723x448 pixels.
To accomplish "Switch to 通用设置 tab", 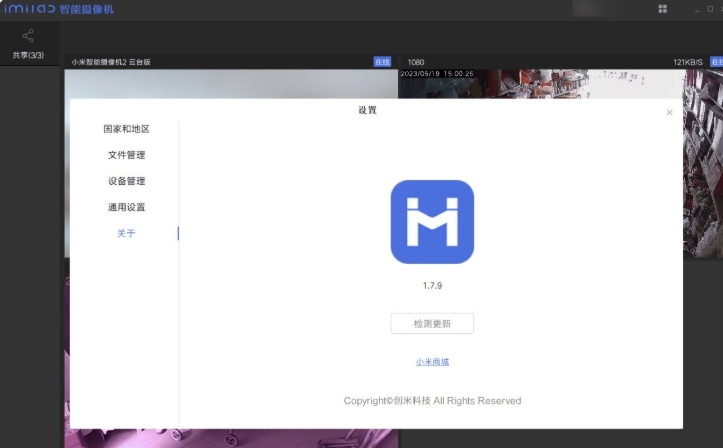I will point(126,207).
